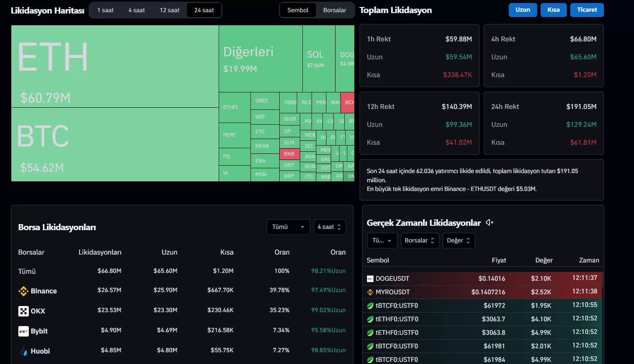Click the Binance exchange logo icon

24,291
